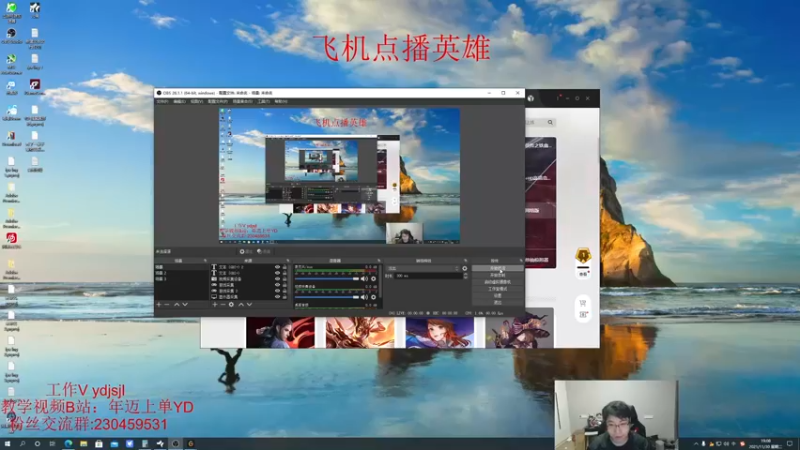Viewport: 800px width, 450px height.
Task: Open Task View on the taskbar
Action: pyautogui.click(x=52, y=444)
